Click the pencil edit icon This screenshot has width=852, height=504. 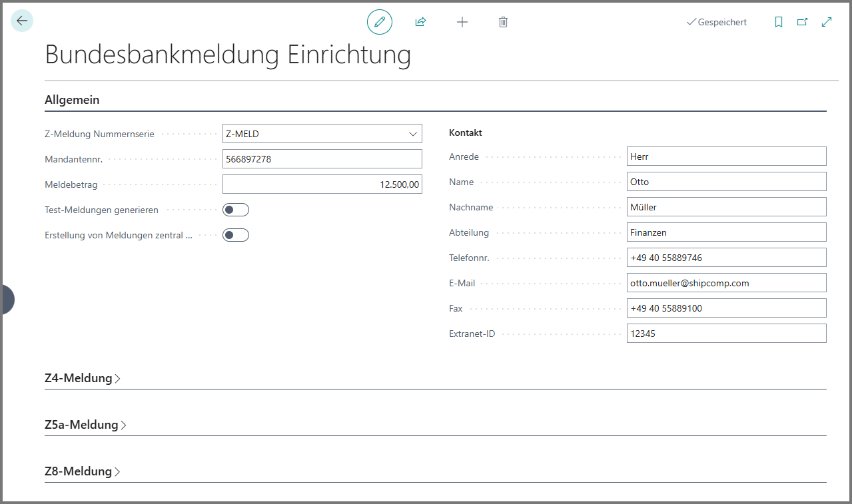click(x=380, y=22)
